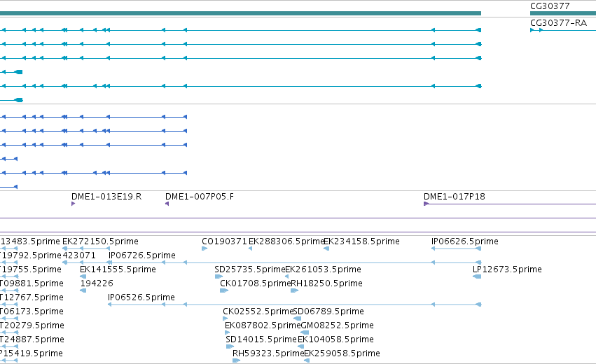Viewport: 596px width, 364px height.
Task: Click the CK01708.5prime EST arrow glyph
Action: [x=224, y=290]
